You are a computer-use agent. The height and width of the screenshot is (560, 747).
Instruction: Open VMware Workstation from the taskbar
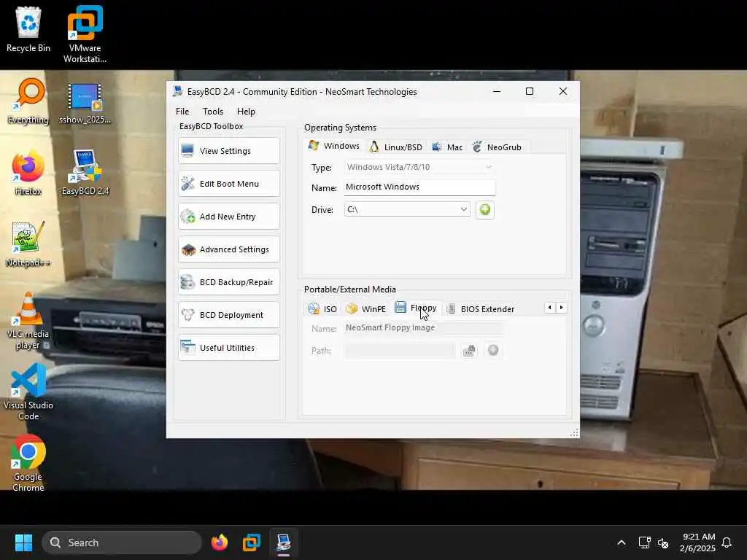(x=252, y=542)
